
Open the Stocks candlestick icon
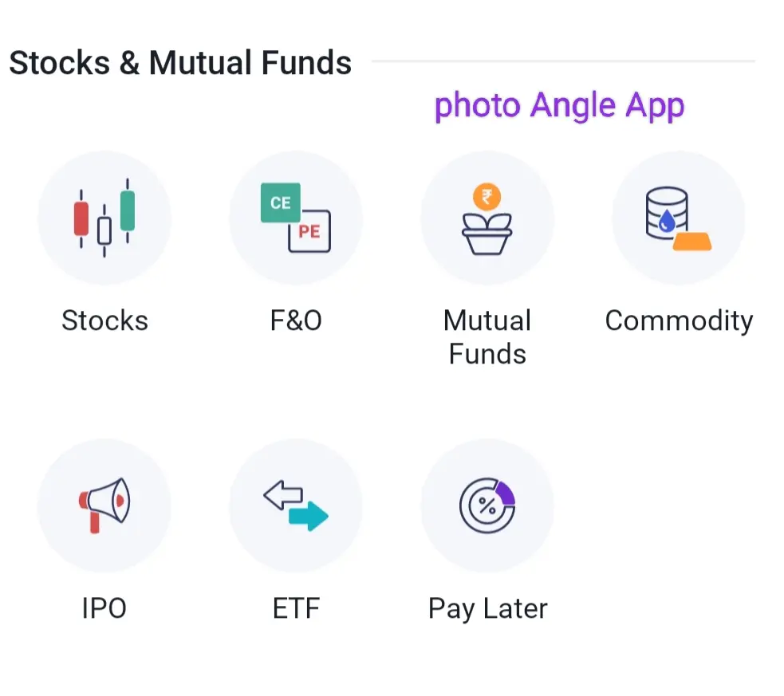104,217
